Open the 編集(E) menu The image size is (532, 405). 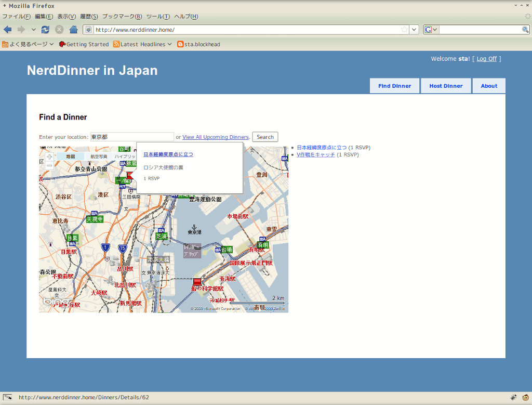click(44, 16)
